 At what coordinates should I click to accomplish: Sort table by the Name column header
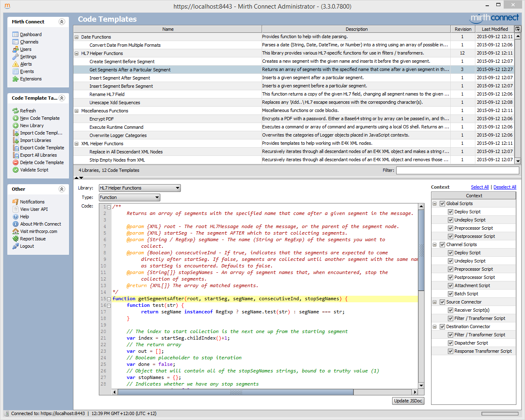[x=168, y=29]
